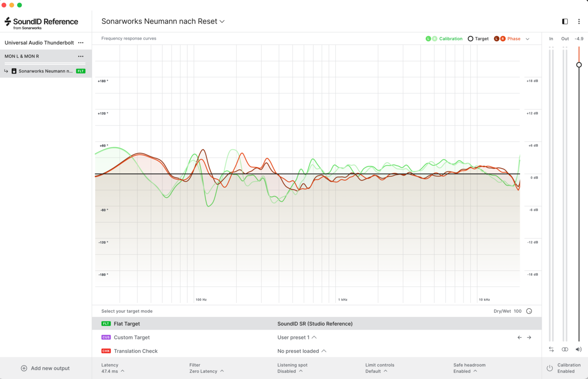Viewport: 588px width, 379px height.
Task: Mute output with speaker icon
Action: click(579, 350)
